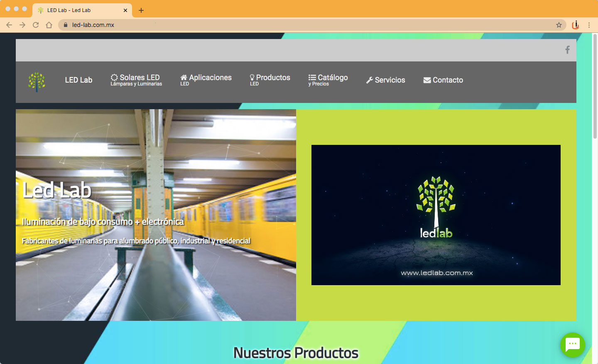Click the browser extension icon beside star
Viewport: 598px width, 364px height.
pos(575,25)
